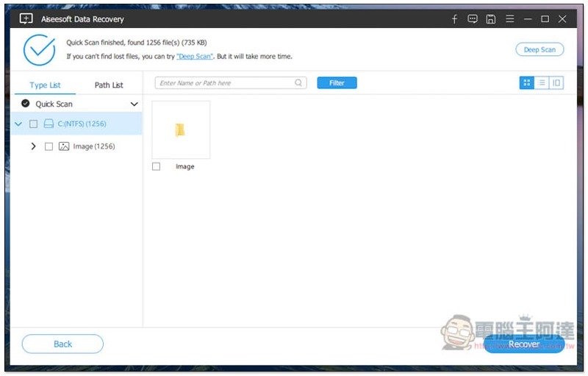This screenshot has width=588, height=376.
Task: Expand the Image (1256) tree node
Action: 33,146
